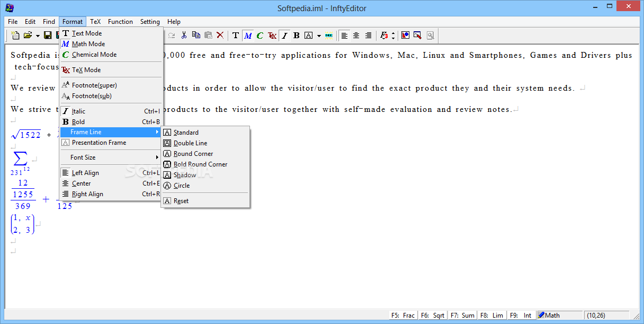Choose TeX Mode in Format menu
The image size is (644, 324).
(111, 70)
